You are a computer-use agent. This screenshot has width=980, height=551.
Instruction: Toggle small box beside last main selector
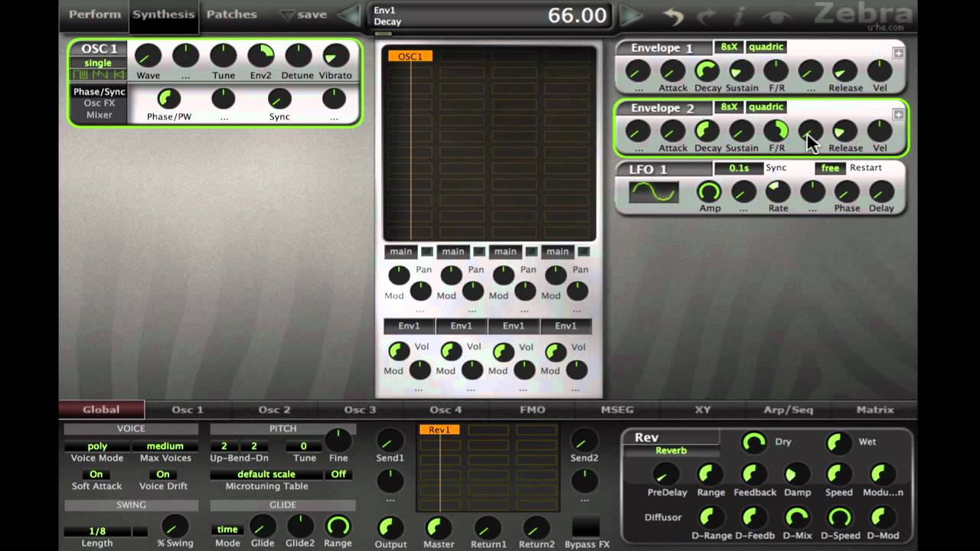(x=583, y=251)
